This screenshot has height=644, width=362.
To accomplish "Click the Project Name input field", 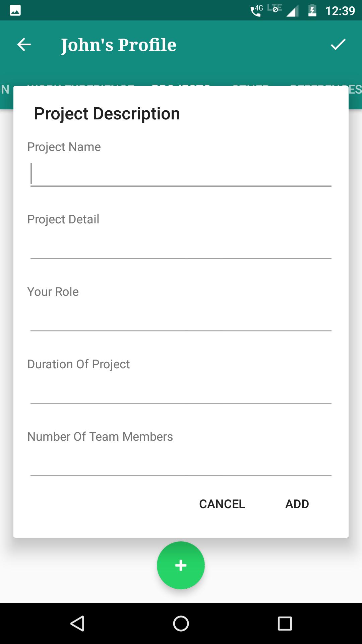I will pos(181,174).
